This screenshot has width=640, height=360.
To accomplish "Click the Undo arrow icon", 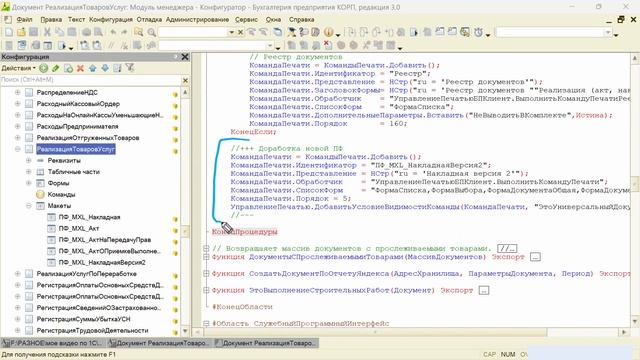I will point(113,32).
